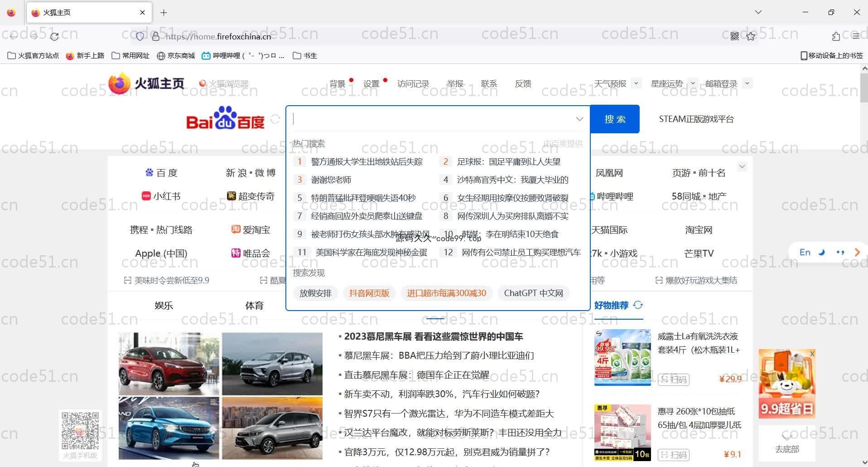Click the Firefox view icon at top left
This screenshot has height=467, width=868.
click(11, 13)
